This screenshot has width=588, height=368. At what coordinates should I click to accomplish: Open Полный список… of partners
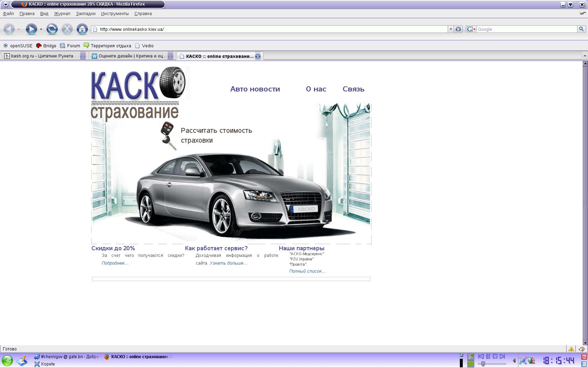307,271
